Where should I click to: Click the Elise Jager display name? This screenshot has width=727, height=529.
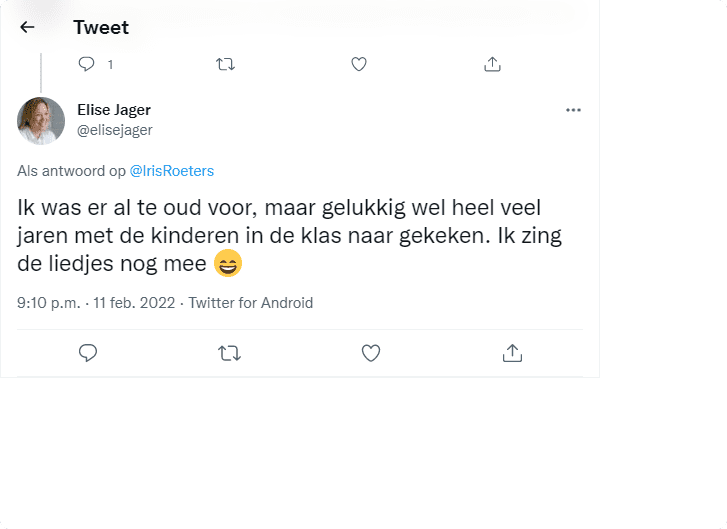[x=114, y=110]
